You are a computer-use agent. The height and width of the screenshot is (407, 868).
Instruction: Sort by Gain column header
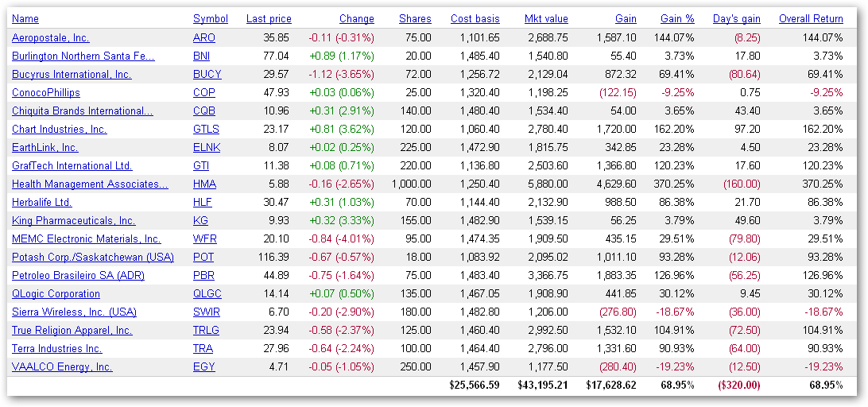626,19
